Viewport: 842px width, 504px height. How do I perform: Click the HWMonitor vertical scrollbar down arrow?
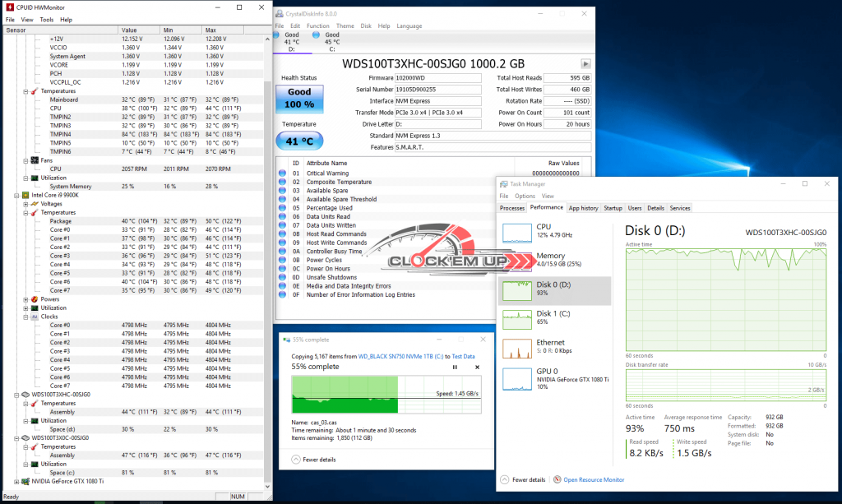(267, 487)
